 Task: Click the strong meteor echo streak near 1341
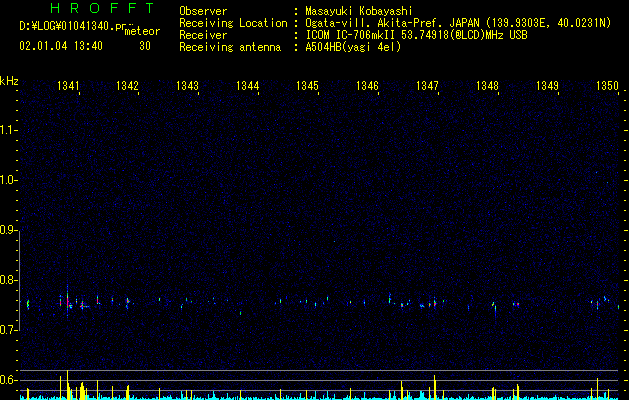(x=67, y=301)
